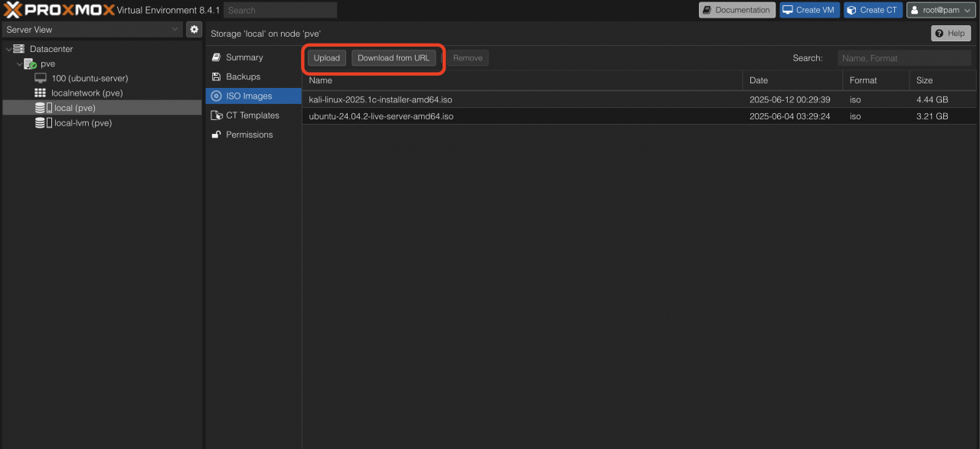Click the Create VM monitor icon

click(789, 10)
